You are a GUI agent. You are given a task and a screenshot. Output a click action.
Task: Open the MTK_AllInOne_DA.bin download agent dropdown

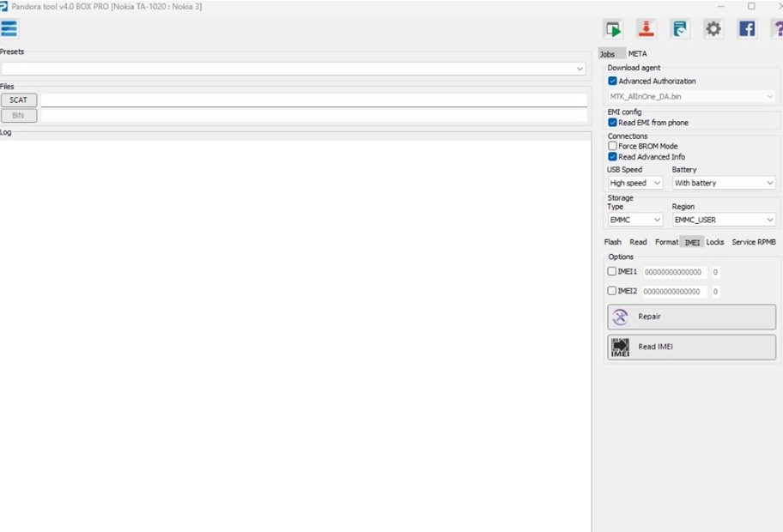692,96
